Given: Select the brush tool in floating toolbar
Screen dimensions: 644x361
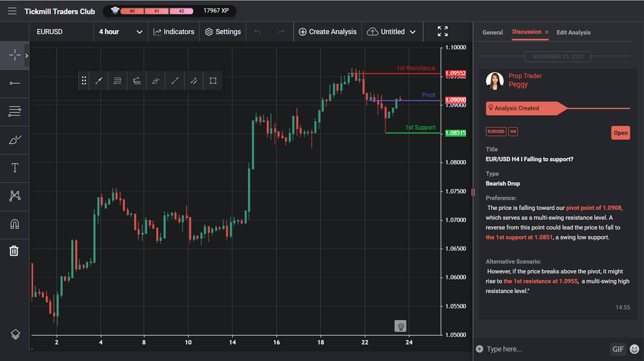Looking at the screenshot, I should click(x=156, y=80).
